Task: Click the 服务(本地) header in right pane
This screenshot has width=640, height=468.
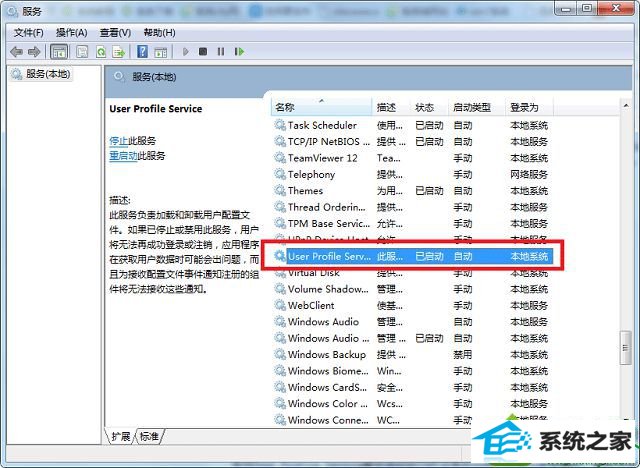Action: click(x=154, y=77)
